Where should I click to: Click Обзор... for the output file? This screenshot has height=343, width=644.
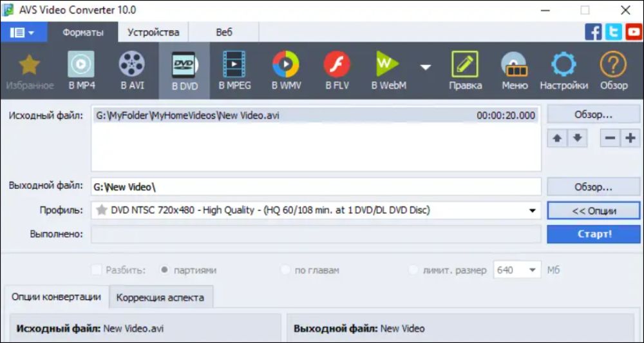click(x=594, y=187)
